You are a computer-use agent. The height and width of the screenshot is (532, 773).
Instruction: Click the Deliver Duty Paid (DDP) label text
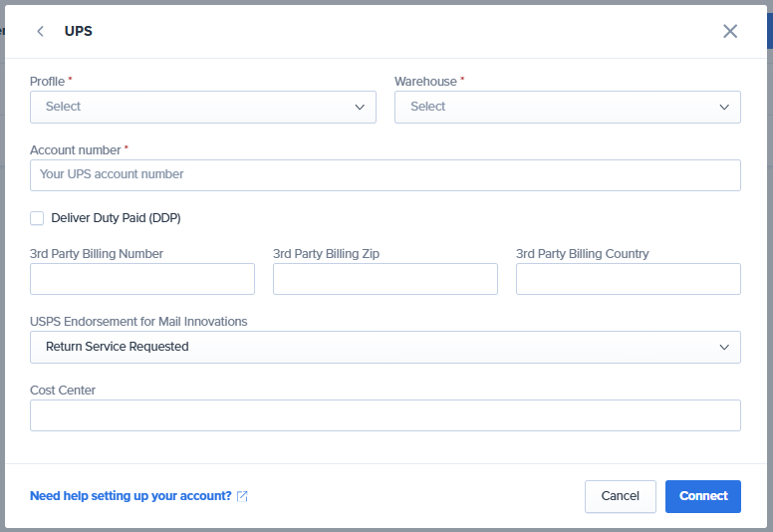[116, 218]
